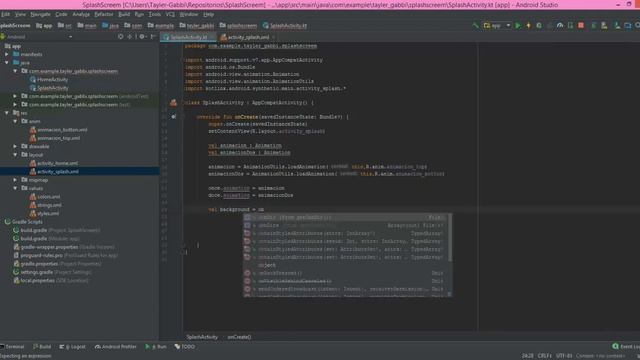Open the Build tool window
The width and height of the screenshot is (640, 360).
[x=42, y=347]
